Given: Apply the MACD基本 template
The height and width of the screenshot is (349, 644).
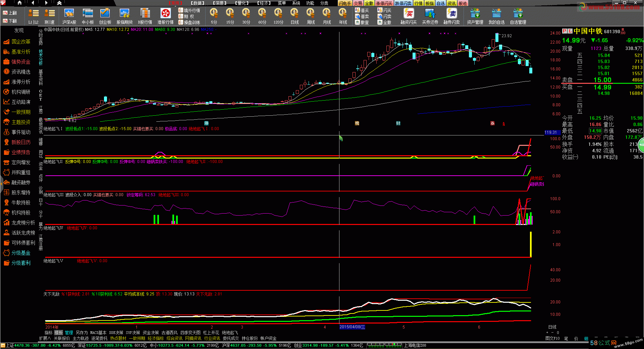Looking at the screenshot, I should [x=98, y=333].
